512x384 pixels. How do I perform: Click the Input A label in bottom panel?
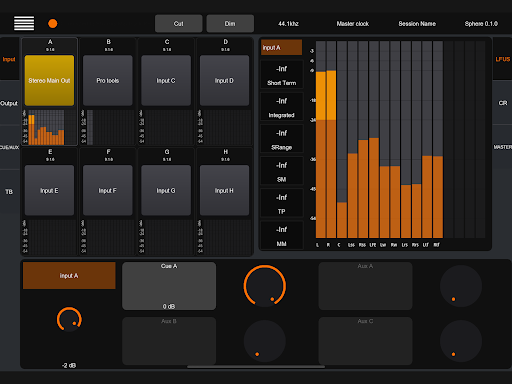[69, 276]
